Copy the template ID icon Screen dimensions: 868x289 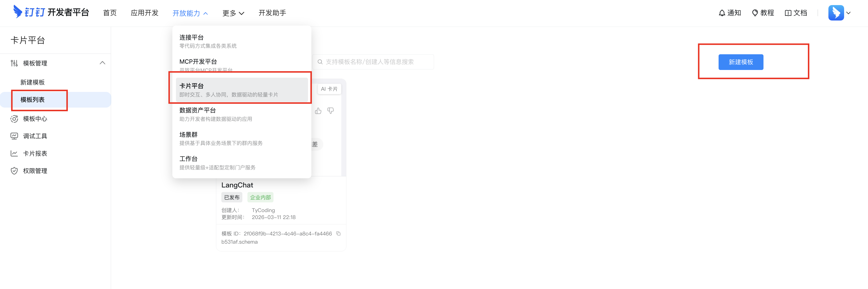coord(338,234)
